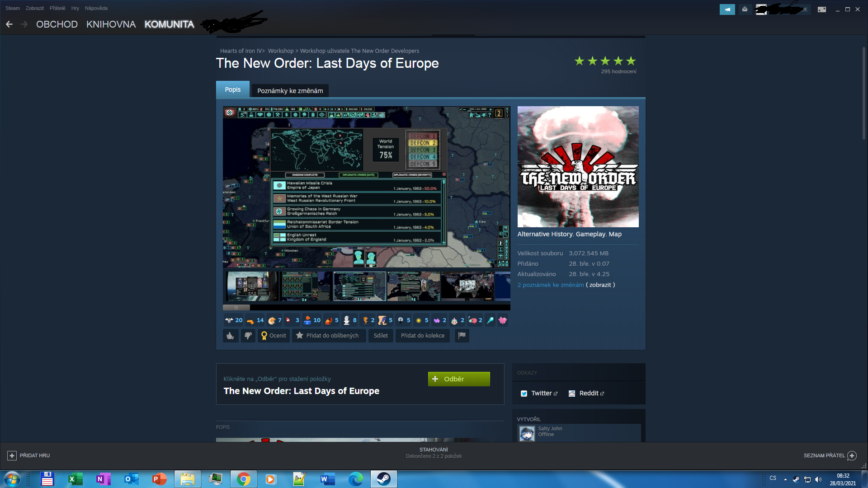The image size is (868, 488).
Task: Open Google Chrome from the taskbar
Action: (244, 479)
